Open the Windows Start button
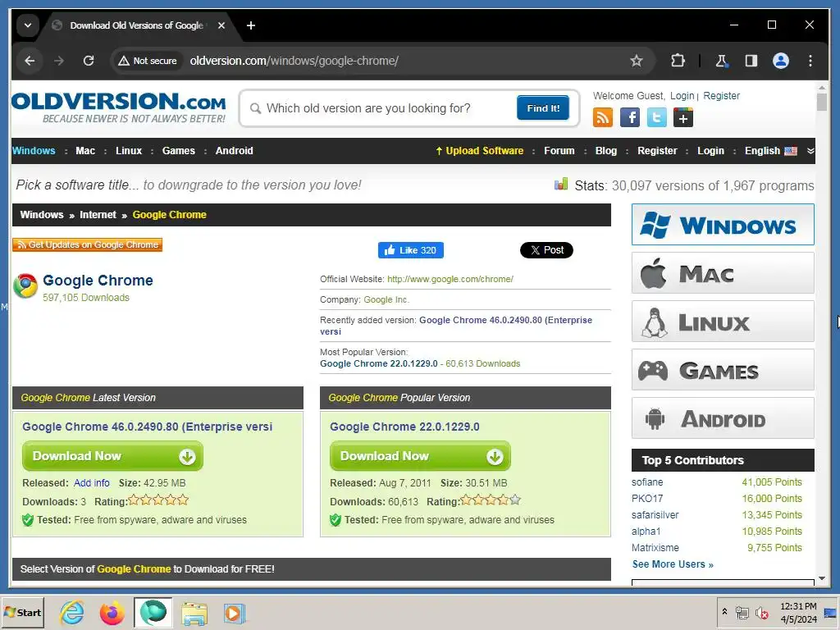The width and height of the screenshot is (840, 630). [x=23, y=613]
